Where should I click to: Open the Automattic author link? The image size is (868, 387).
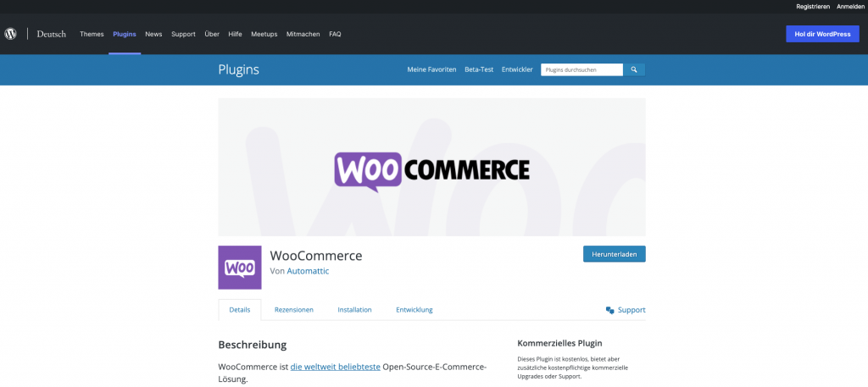308,271
